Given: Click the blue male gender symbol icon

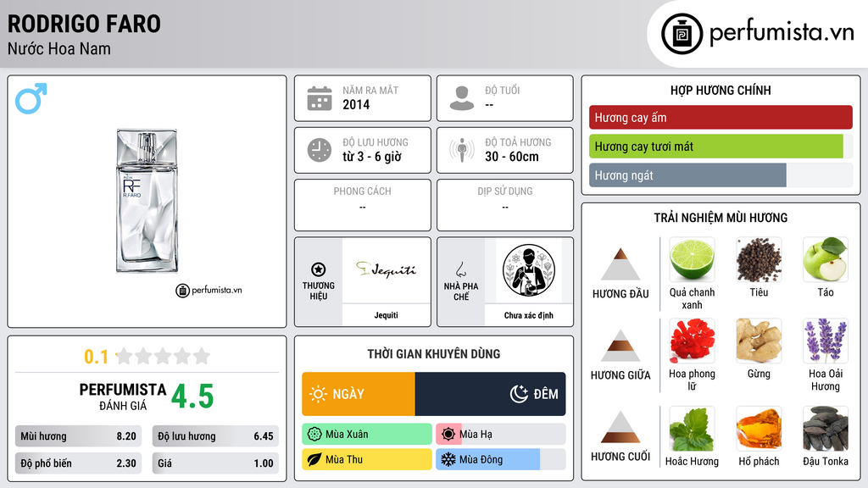Looking at the screenshot, I should pos(31,98).
